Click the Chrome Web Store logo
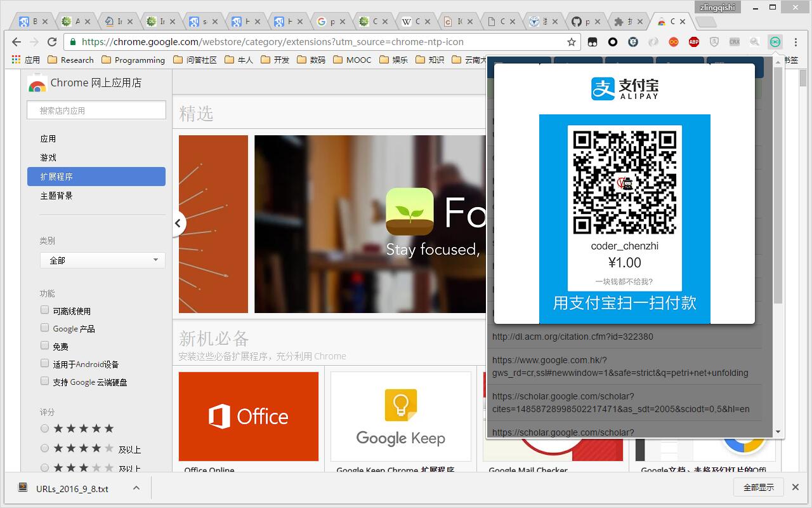 (37, 83)
